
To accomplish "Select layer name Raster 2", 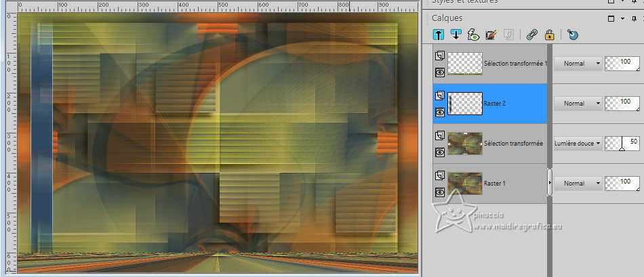I will point(495,104).
